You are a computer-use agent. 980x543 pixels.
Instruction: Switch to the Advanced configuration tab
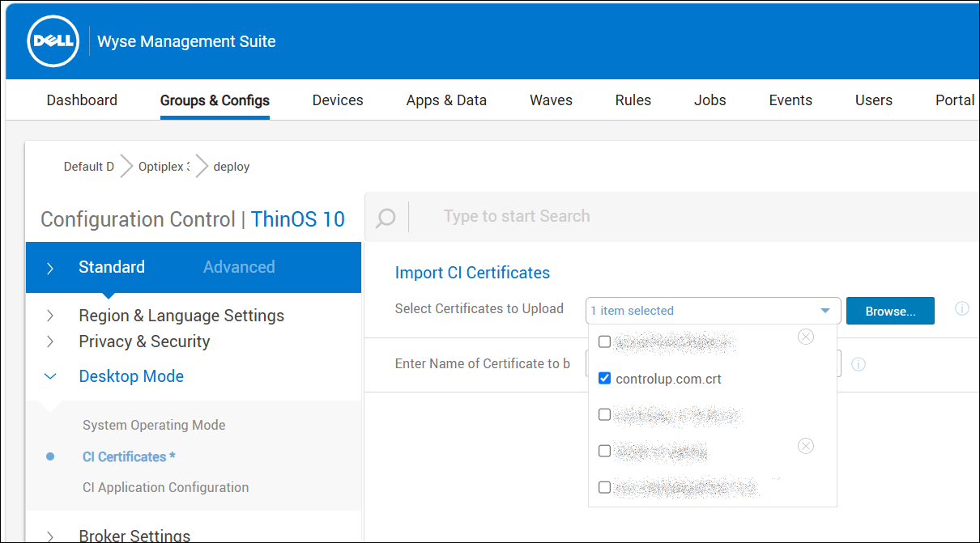point(239,267)
